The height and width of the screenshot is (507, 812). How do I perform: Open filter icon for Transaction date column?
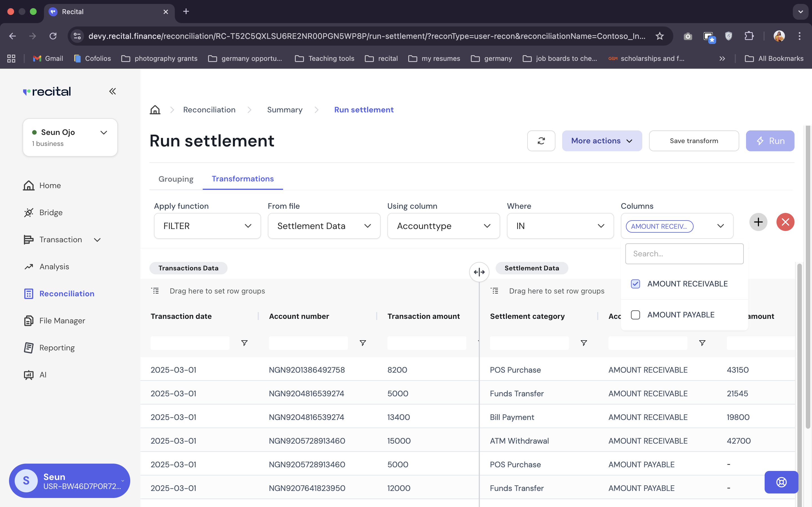click(x=244, y=343)
